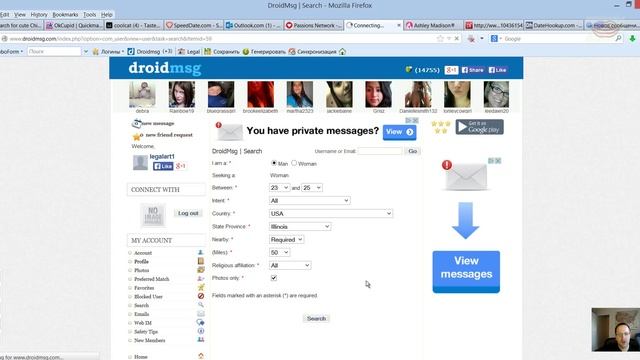The image size is (640, 360).
Task: Stop page loading with X button
Action: 457,38
